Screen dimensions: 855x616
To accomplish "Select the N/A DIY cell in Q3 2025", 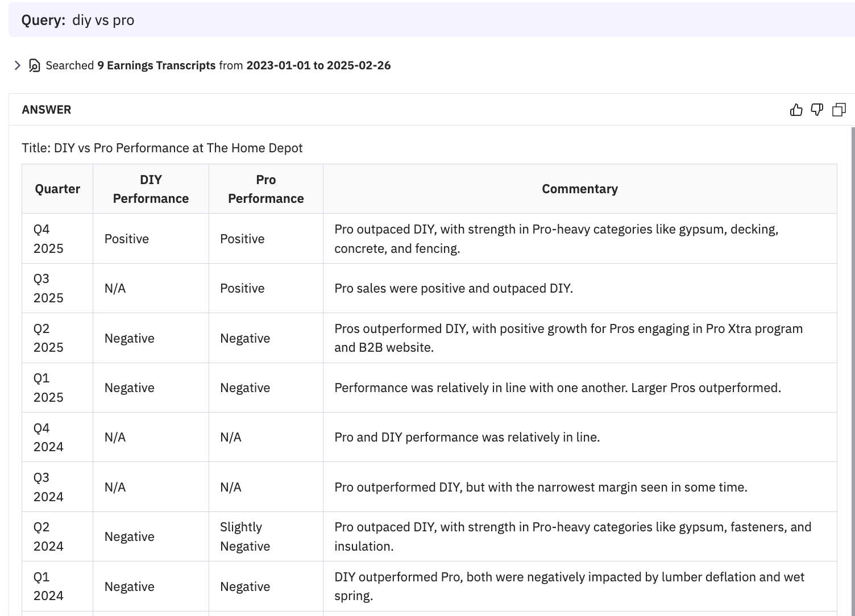I will [x=115, y=288].
